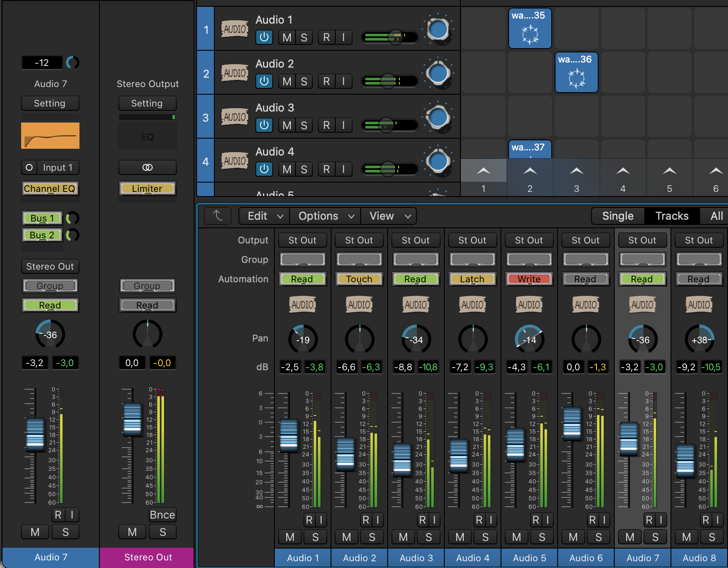Viewport: 728px width, 568px height.
Task: Trigger scene 1 arrow in live loops grid
Action: [484, 171]
